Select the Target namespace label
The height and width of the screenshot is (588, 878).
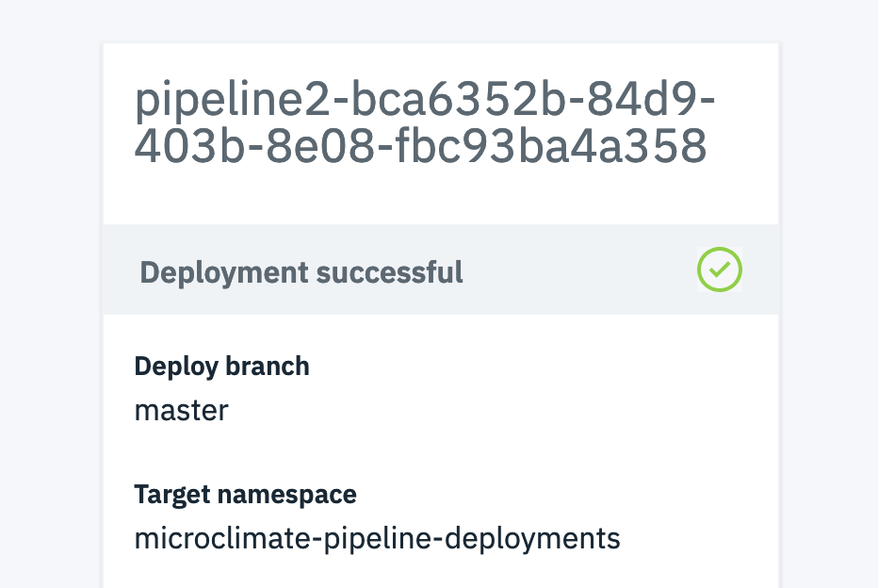[245, 494]
